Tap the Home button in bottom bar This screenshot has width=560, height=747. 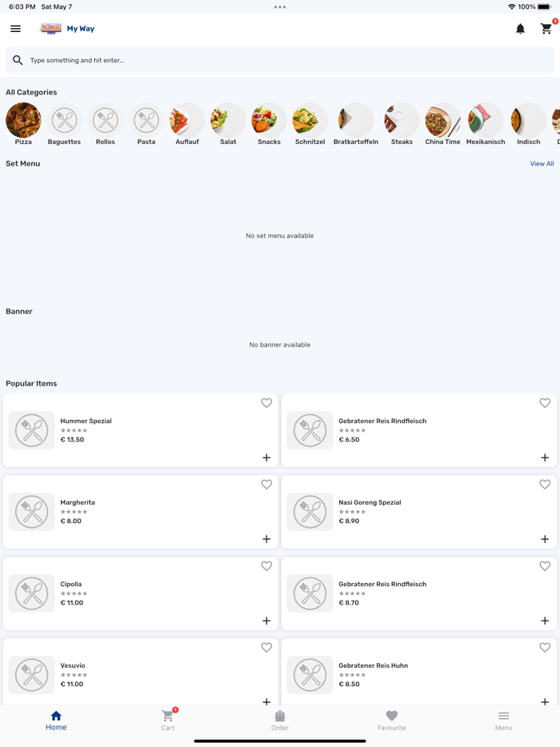click(56, 719)
